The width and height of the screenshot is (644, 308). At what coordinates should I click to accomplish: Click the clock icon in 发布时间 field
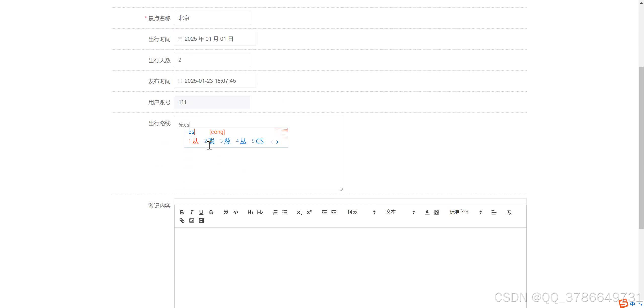(180, 81)
